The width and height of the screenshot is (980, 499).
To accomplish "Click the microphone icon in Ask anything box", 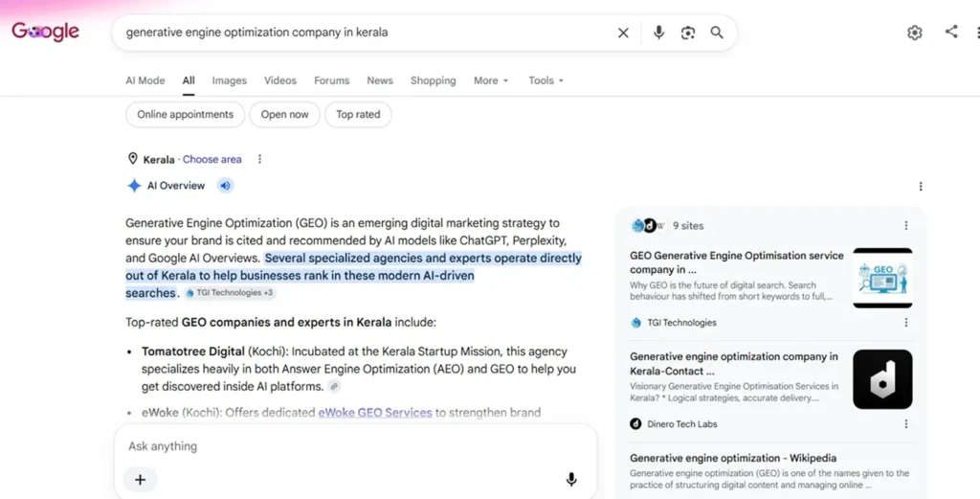I will (x=570, y=480).
